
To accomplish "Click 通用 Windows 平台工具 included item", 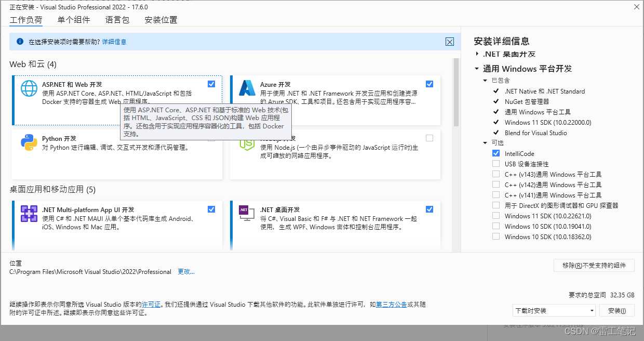I will pyautogui.click(x=538, y=112).
